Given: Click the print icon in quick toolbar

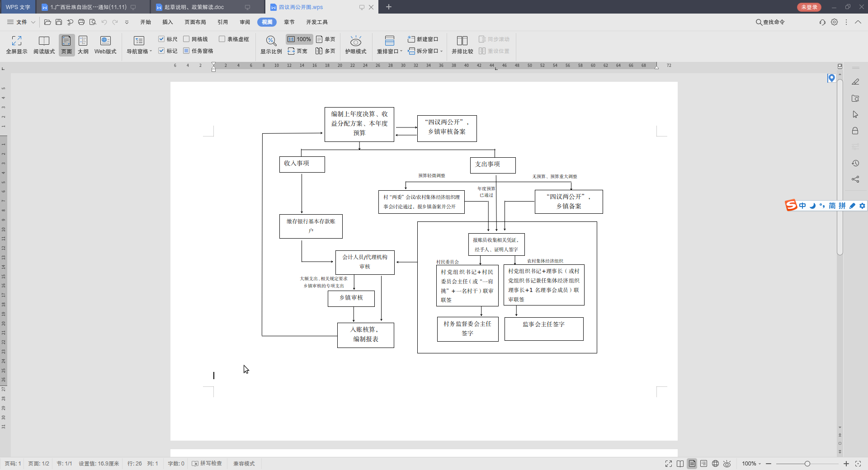Looking at the screenshot, I should pos(81,22).
